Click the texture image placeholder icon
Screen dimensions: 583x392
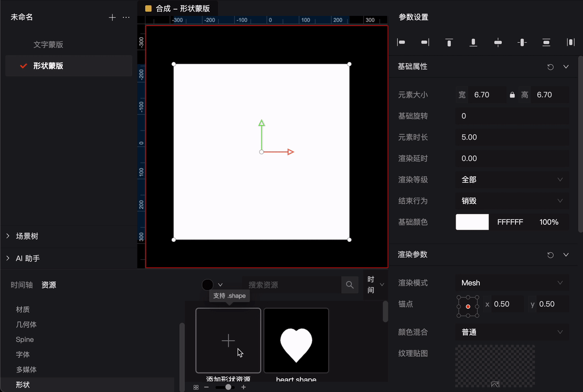[x=495, y=384]
